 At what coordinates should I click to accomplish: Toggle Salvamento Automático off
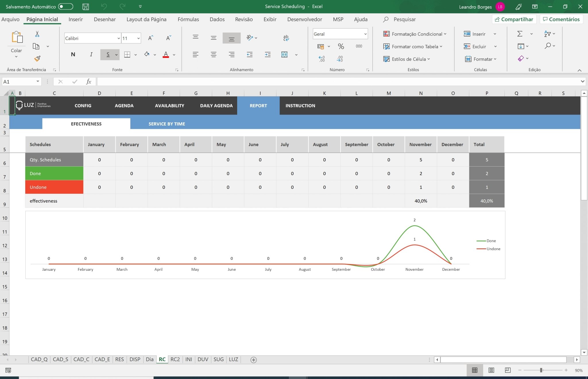[x=65, y=6]
